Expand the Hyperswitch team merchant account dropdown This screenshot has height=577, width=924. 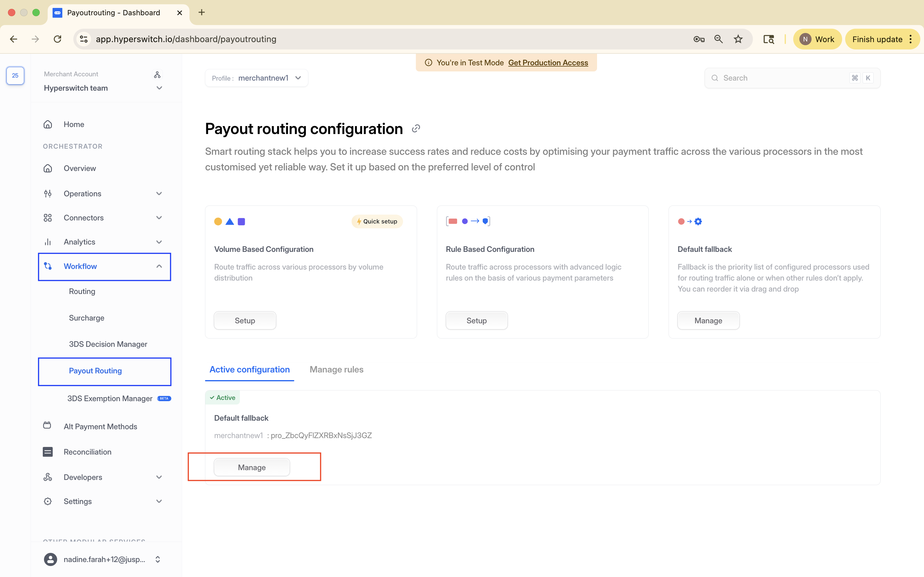159,88
